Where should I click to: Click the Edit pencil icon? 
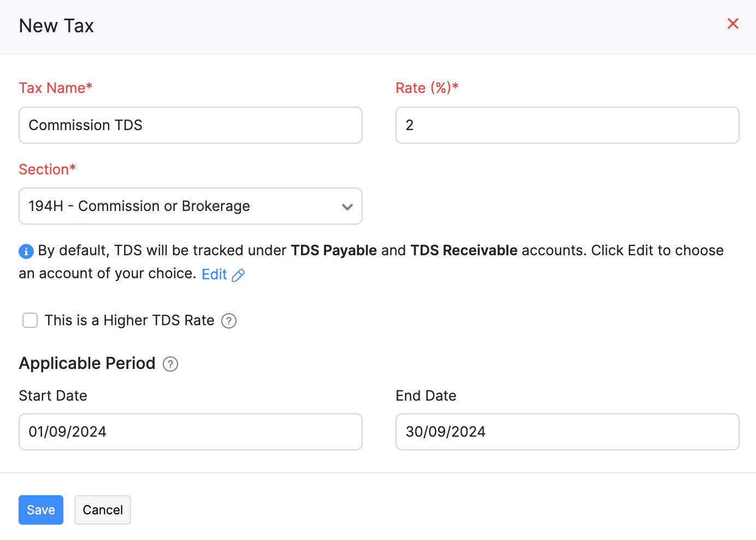(x=238, y=275)
